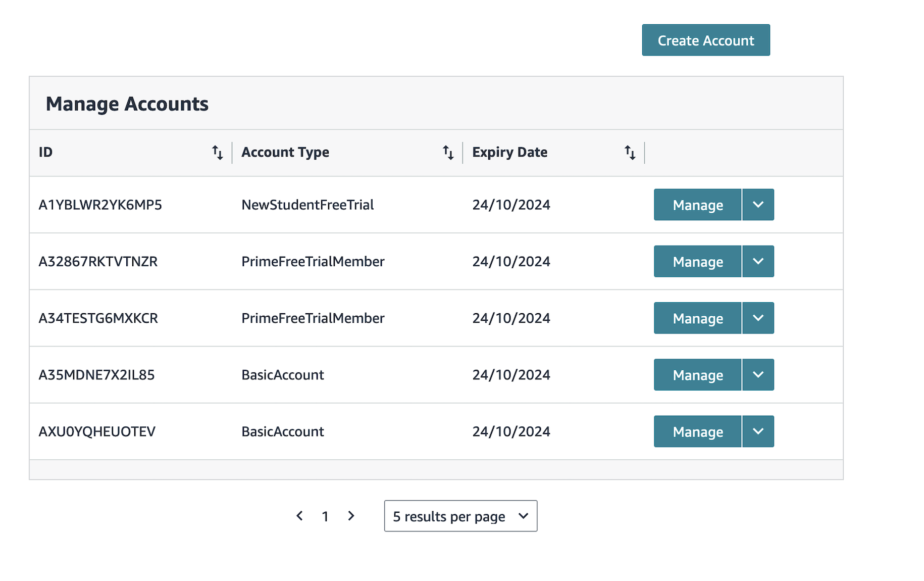Open the results per page selector
This screenshot has width=924, height=581.
point(460,516)
